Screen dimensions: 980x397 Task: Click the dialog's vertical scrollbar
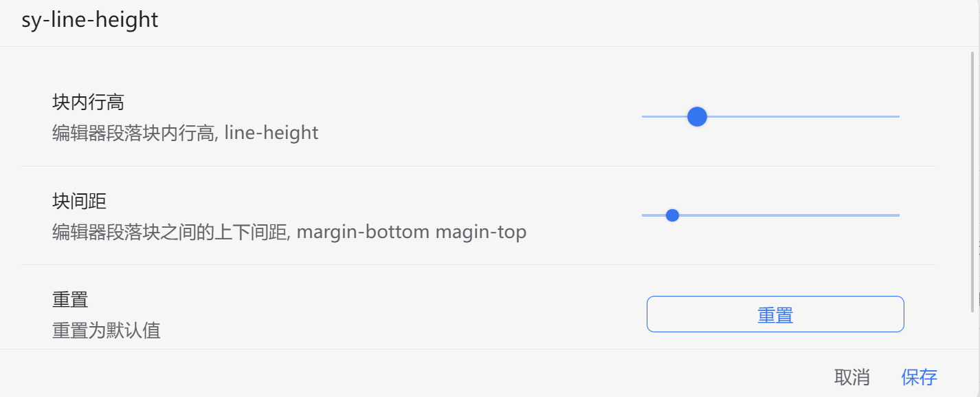pyautogui.click(x=973, y=179)
